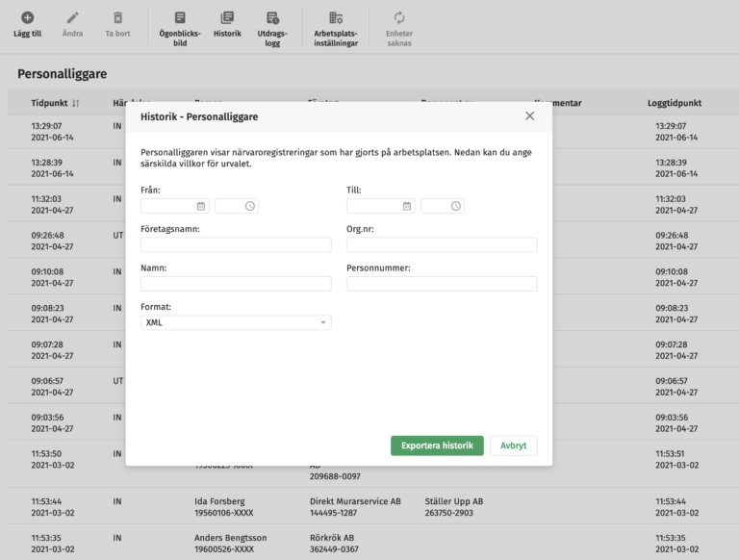Open the Till time clock picker

(x=456, y=206)
